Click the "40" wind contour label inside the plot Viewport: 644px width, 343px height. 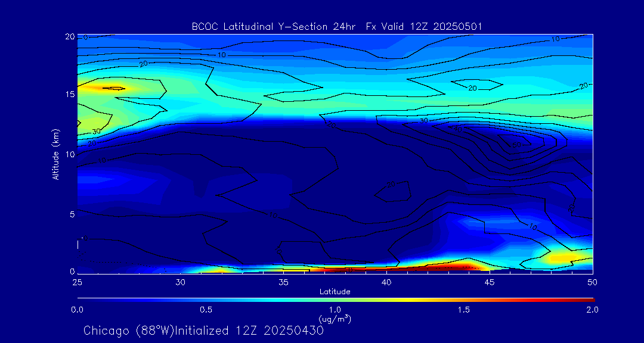(x=458, y=129)
